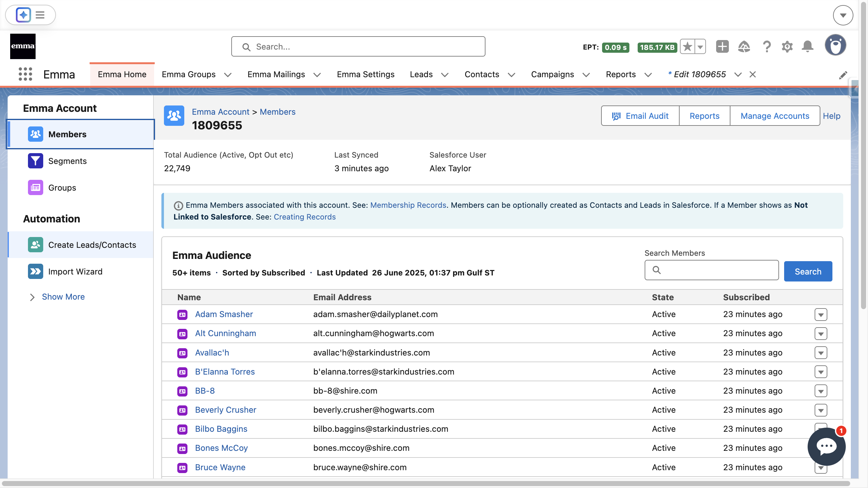Click the edit navigation pencil icon
The height and width of the screenshot is (488, 868).
click(x=843, y=75)
